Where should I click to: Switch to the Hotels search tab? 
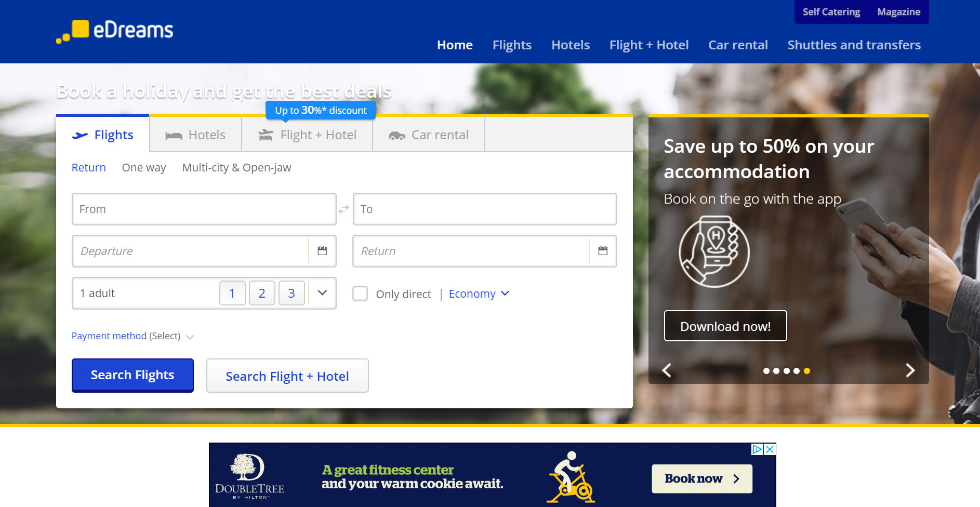pyautogui.click(x=195, y=135)
